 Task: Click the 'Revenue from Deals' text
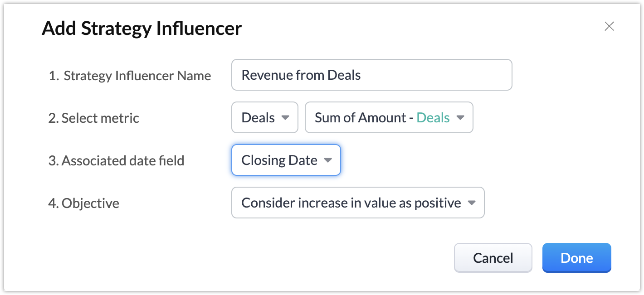pyautogui.click(x=301, y=75)
